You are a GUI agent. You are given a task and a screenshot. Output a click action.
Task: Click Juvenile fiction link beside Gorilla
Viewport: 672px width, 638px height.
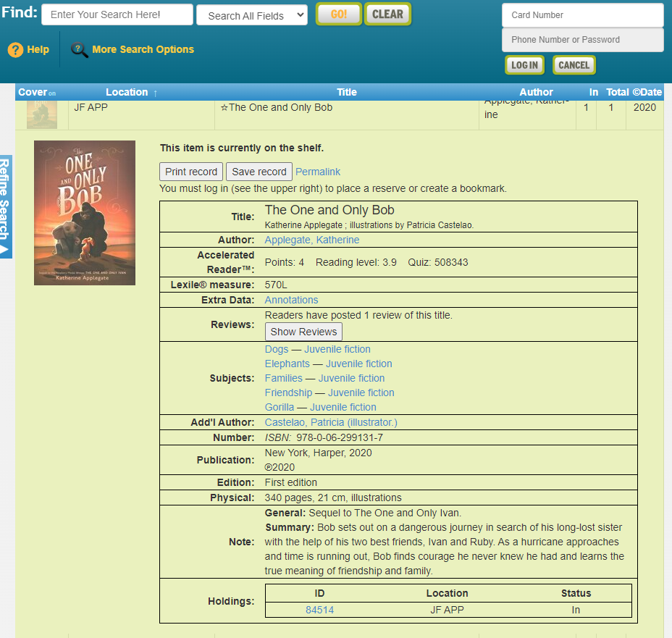point(343,408)
